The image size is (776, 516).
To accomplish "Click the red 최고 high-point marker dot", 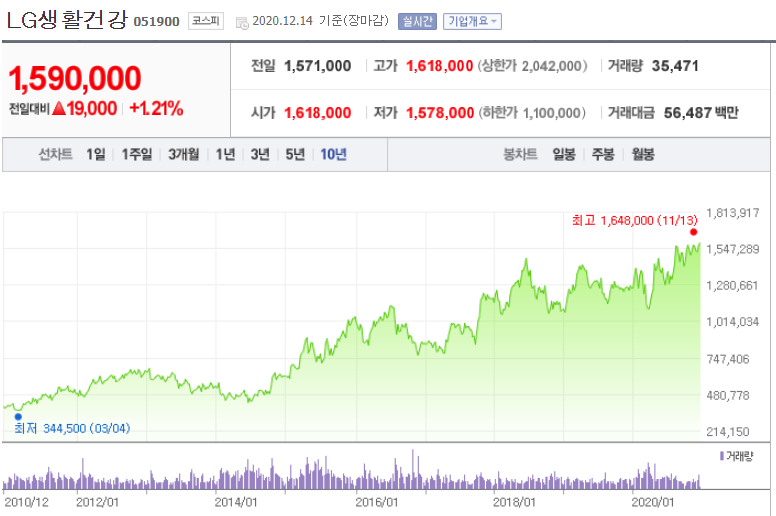I will [x=693, y=232].
